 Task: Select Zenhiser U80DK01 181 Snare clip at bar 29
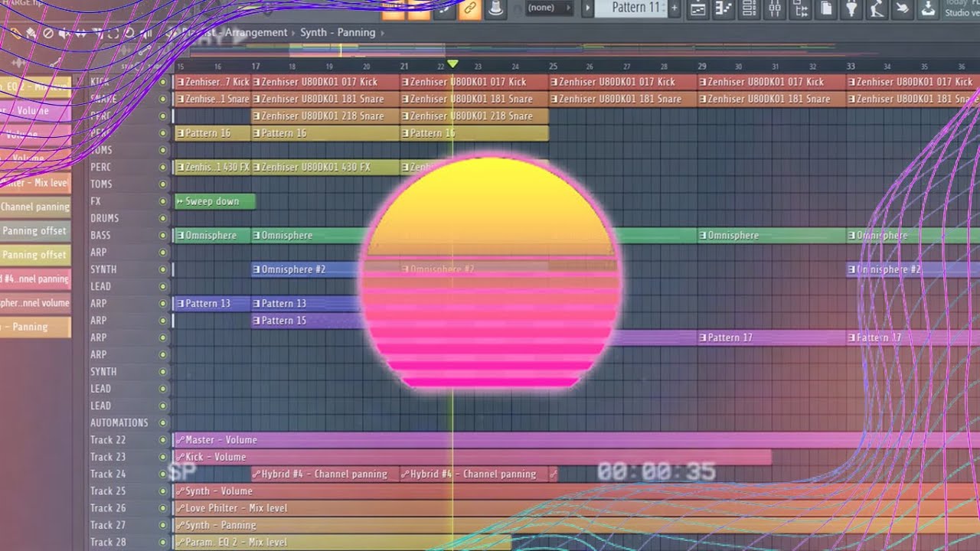point(771,99)
